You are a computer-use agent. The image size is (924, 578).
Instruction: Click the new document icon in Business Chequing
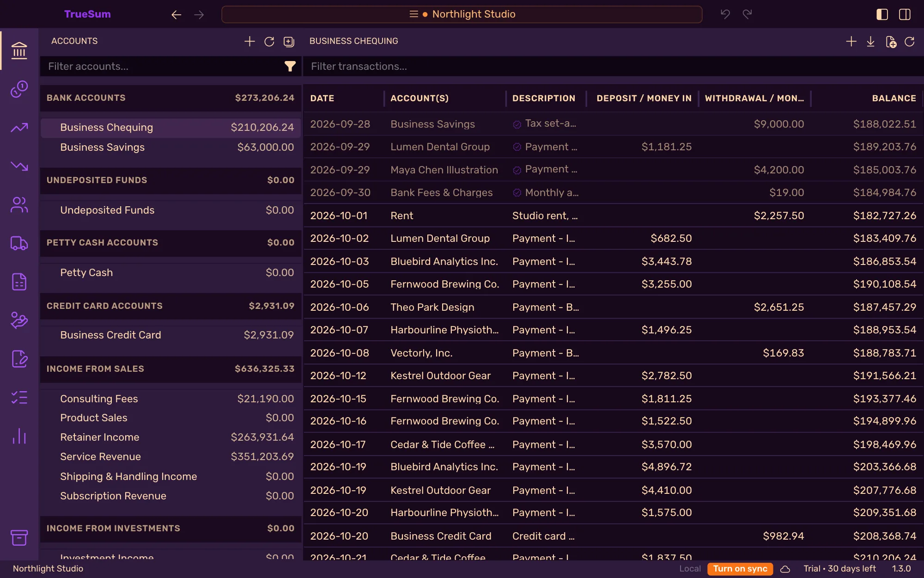click(891, 42)
